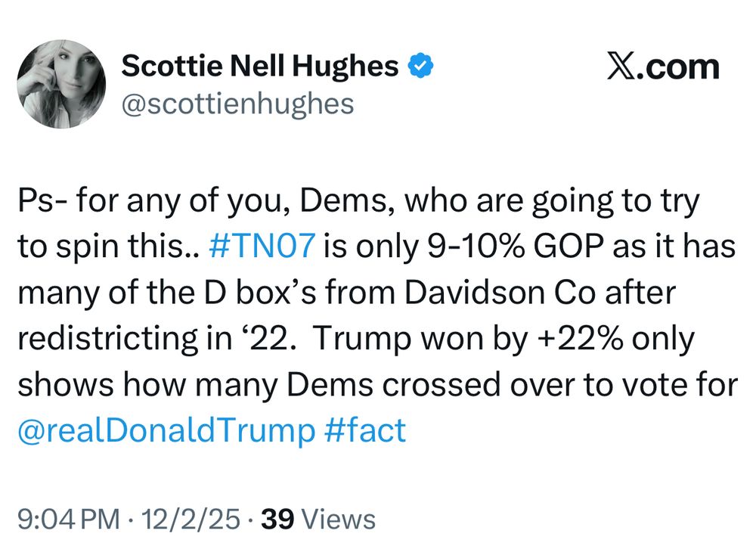The width and height of the screenshot is (756, 549).
Task: Open the #fact hashtag
Action: click(x=365, y=430)
